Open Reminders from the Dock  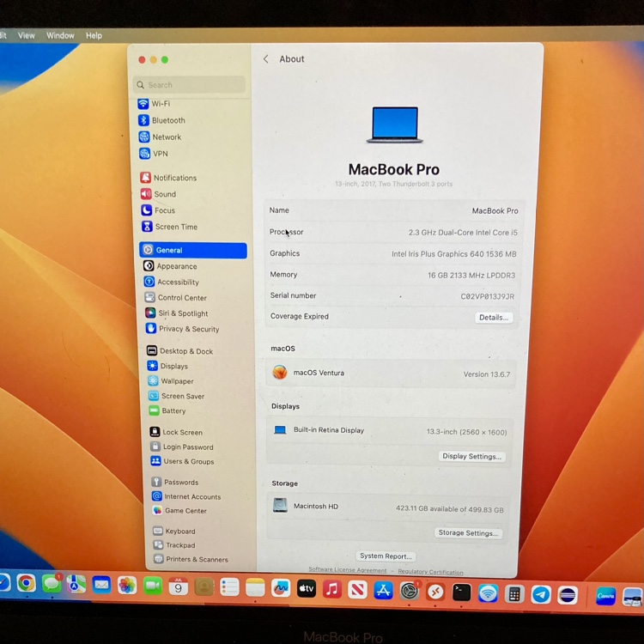click(229, 587)
